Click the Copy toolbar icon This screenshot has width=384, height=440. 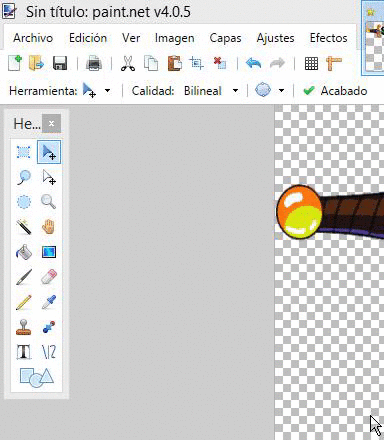(x=151, y=63)
